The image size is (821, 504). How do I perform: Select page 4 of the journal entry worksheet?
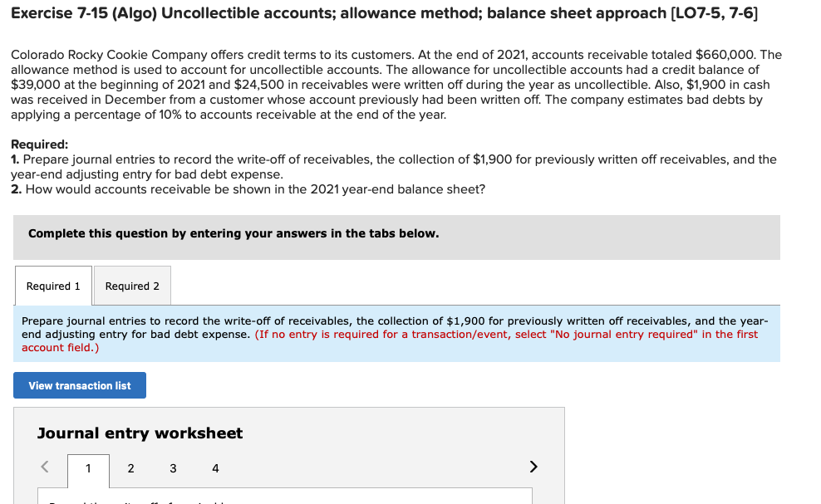215,468
